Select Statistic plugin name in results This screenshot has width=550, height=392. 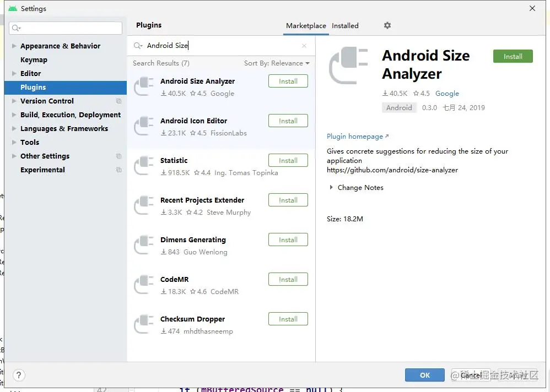point(174,160)
